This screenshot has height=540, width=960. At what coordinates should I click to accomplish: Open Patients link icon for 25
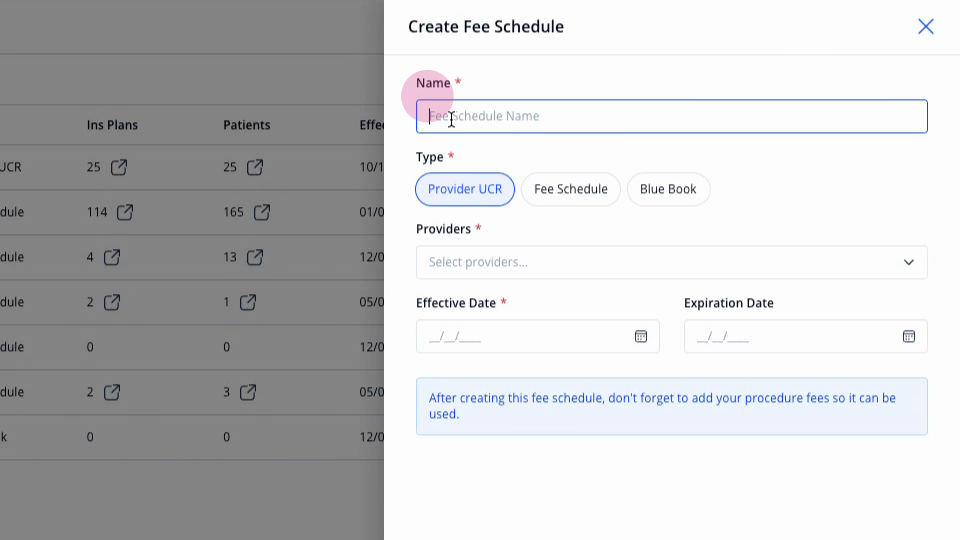click(255, 167)
